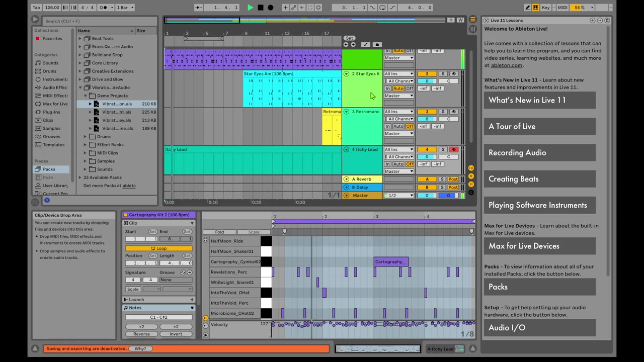Click the Why? button in status bar
The image size is (644, 362).
[x=140, y=348]
